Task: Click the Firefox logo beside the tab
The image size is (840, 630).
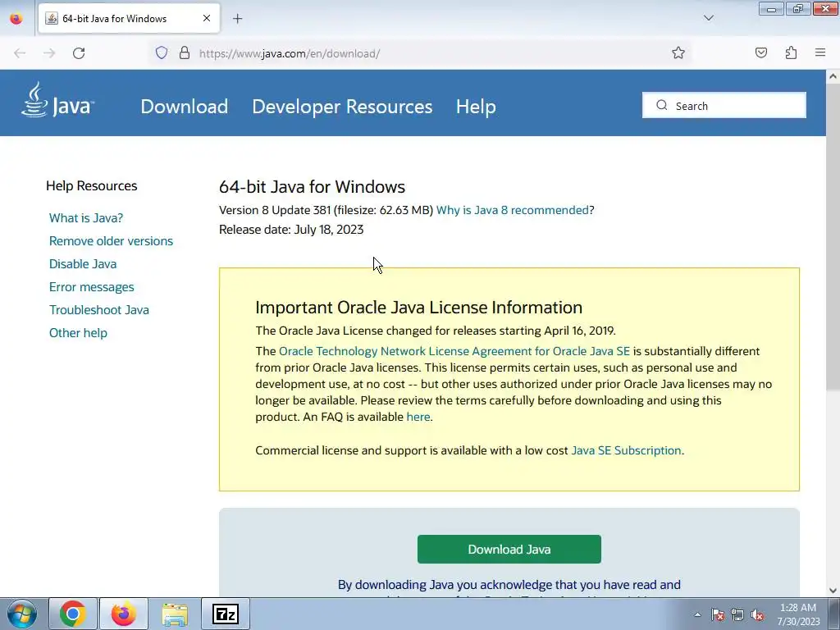Action: pos(16,19)
